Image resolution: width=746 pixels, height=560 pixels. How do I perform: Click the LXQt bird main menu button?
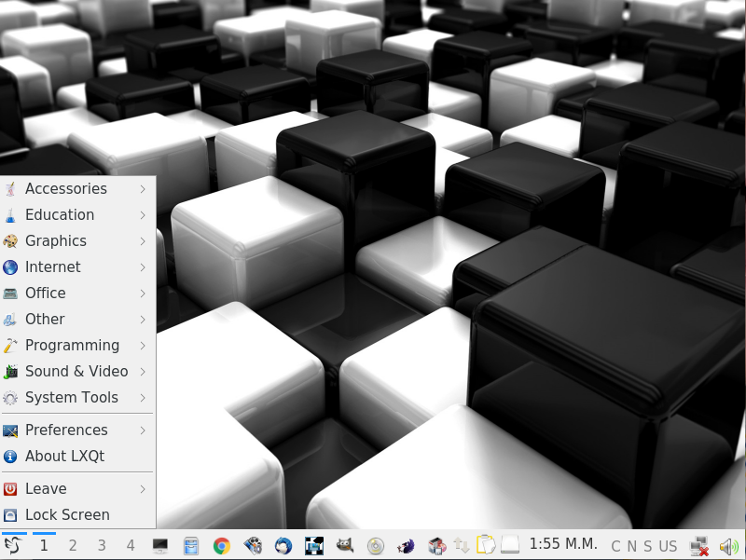pyautogui.click(x=14, y=546)
